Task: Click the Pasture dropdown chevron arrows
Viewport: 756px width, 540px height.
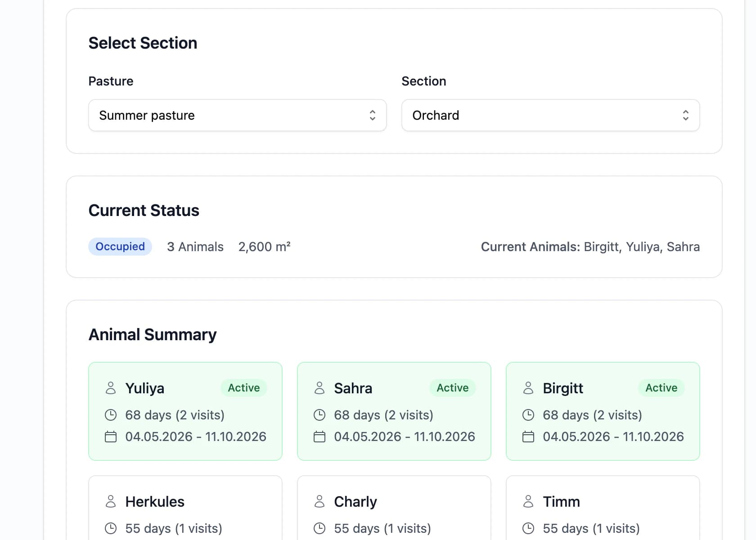Action: [373, 115]
